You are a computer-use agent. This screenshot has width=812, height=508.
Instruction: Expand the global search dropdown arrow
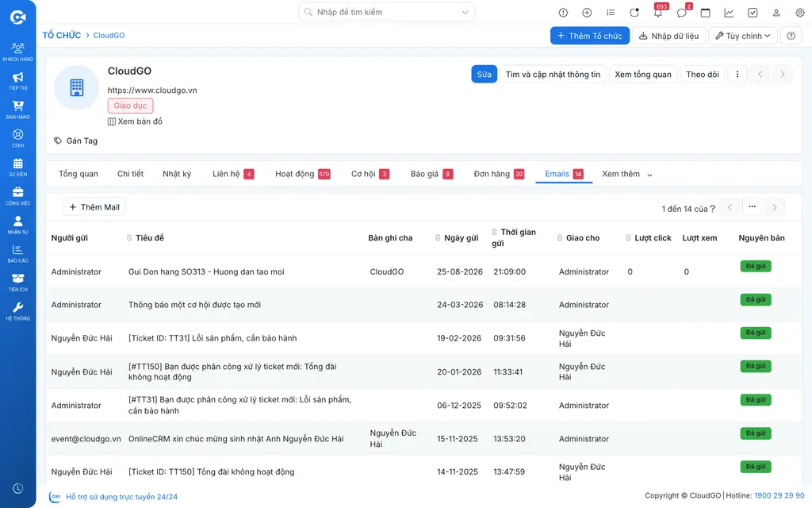465,13
